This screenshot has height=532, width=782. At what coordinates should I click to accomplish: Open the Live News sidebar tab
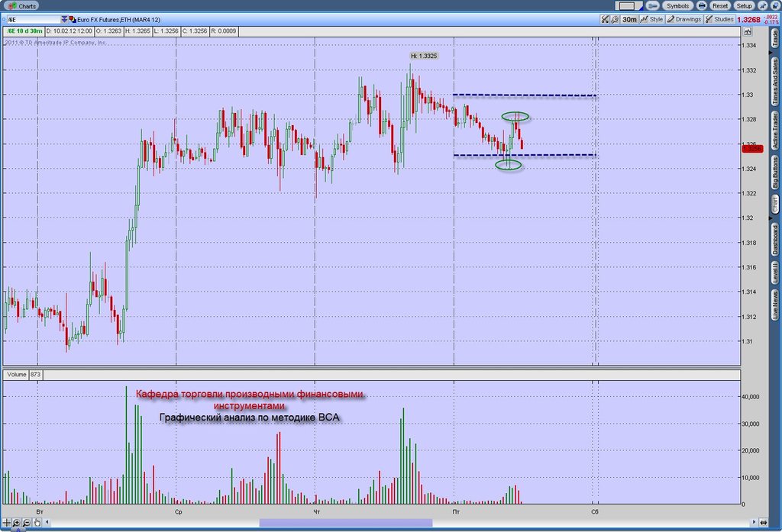click(x=775, y=305)
